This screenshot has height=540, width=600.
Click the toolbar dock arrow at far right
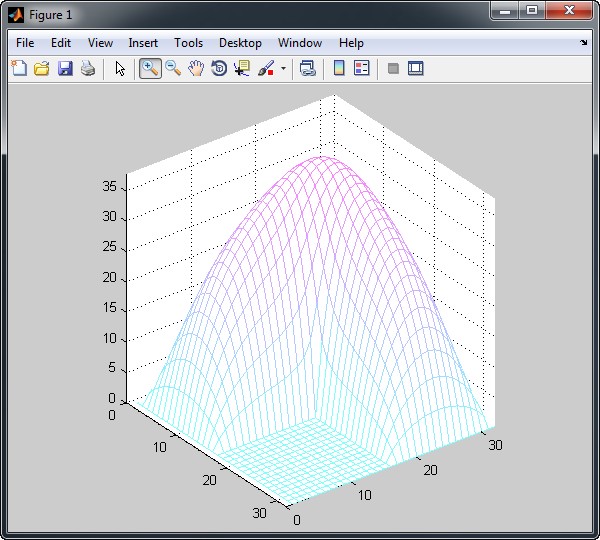[584, 43]
